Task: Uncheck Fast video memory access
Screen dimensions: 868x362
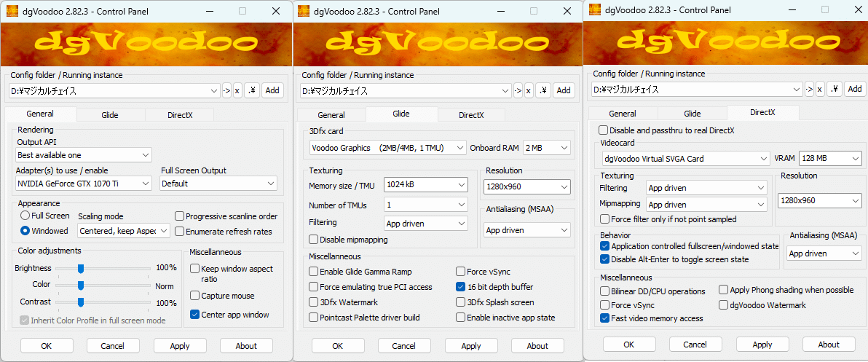Action: (x=605, y=318)
